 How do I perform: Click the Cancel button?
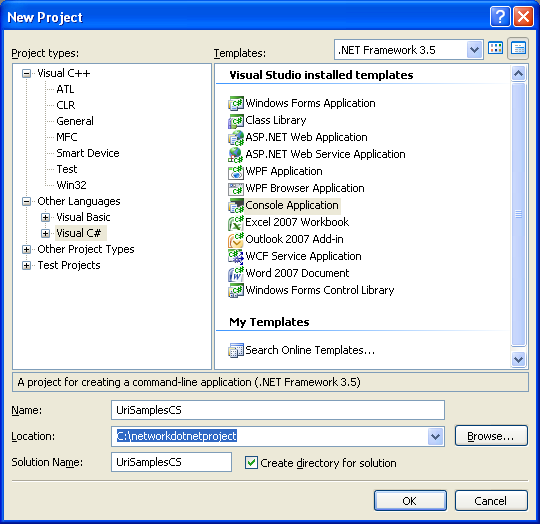click(491, 501)
